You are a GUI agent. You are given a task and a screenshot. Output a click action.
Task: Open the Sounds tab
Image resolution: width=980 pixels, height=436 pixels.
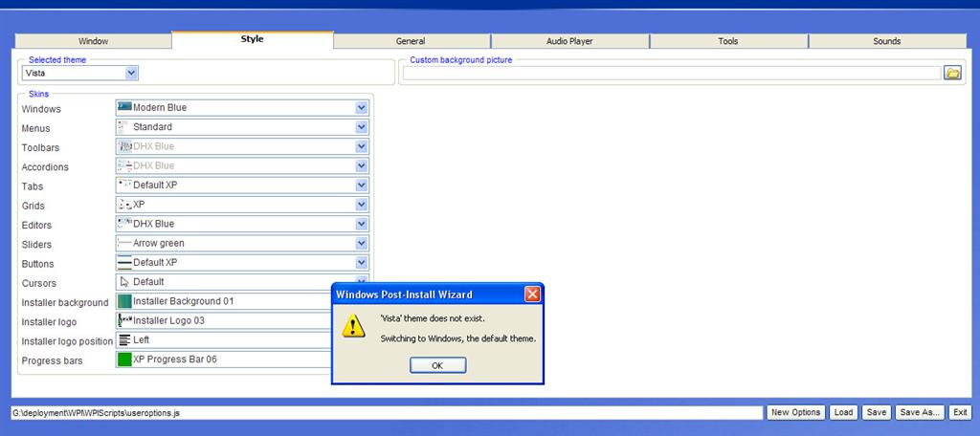click(x=887, y=41)
